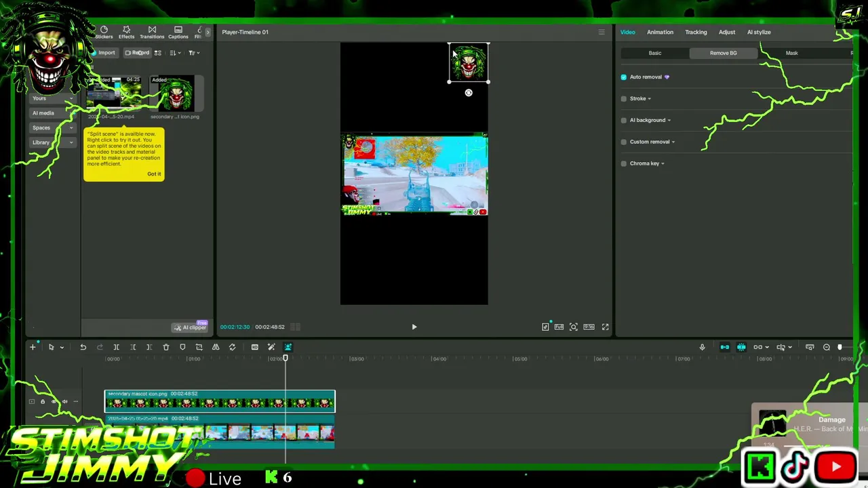Open the player menu hamburger icon
The width and height of the screenshot is (868, 488).
click(601, 32)
